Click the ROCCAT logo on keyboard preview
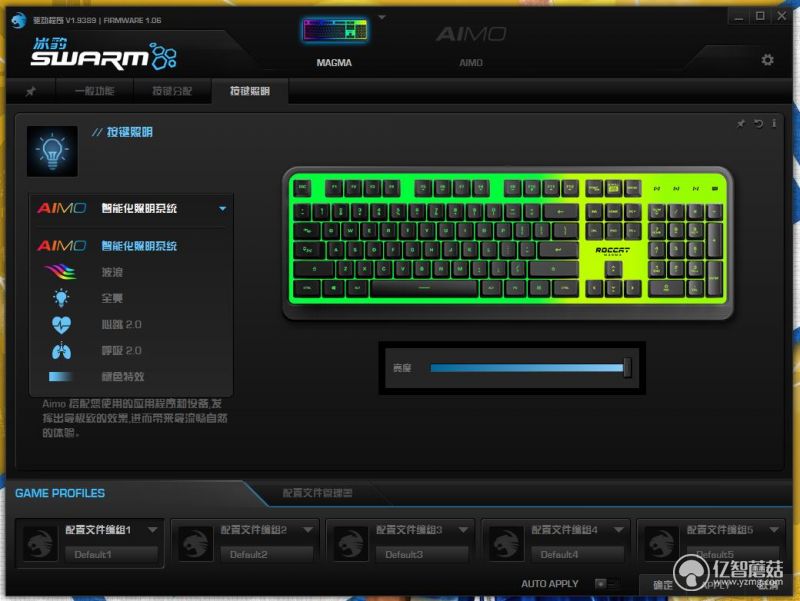Screen dimensions: 800x601 click(612, 251)
